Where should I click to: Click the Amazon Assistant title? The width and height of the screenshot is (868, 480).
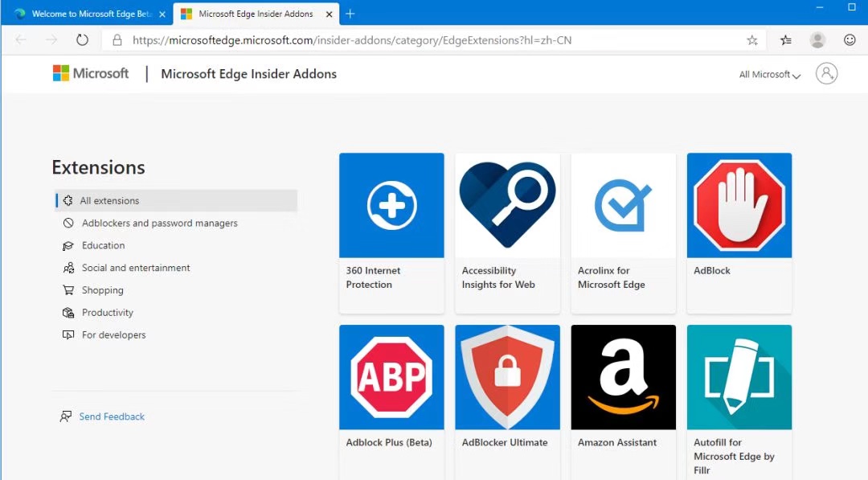(x=617, y=442)
